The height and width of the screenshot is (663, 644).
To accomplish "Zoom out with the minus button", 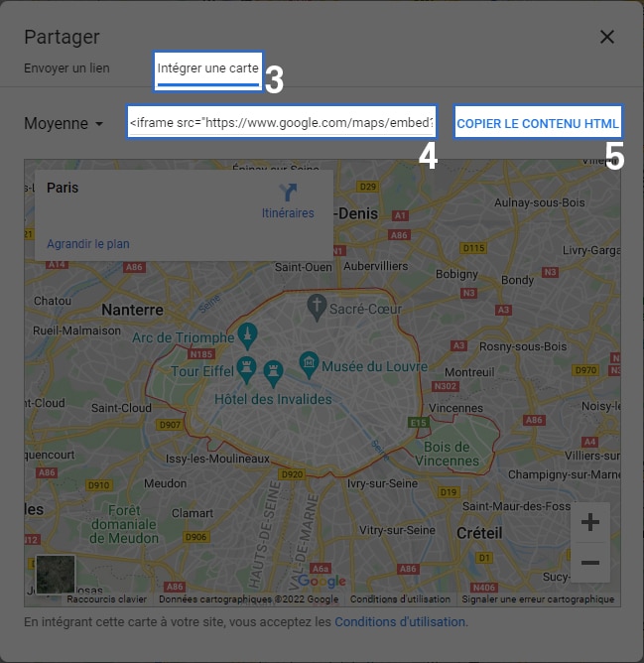I will point(589,563).
